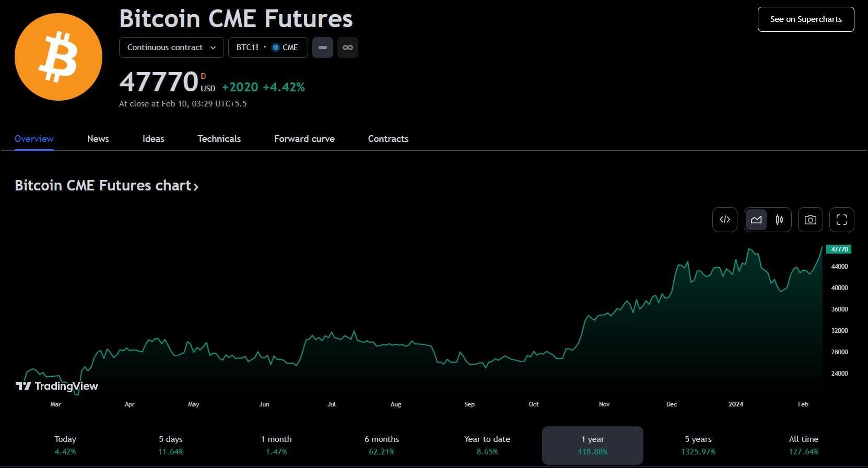This screenshot has height=468, width=868.
Task: Select the 6 months range option
Action: click(x=382, y=445)
